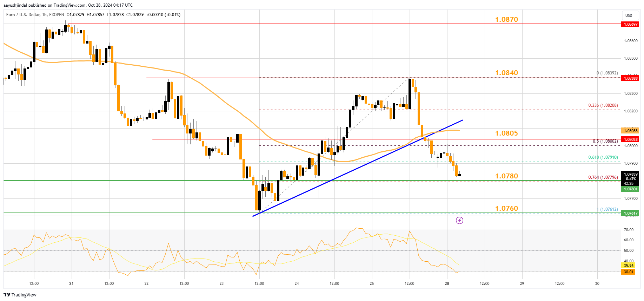The image size is (644, 301).
Task: Click the publisher line at top
Action: pos(68,5)
